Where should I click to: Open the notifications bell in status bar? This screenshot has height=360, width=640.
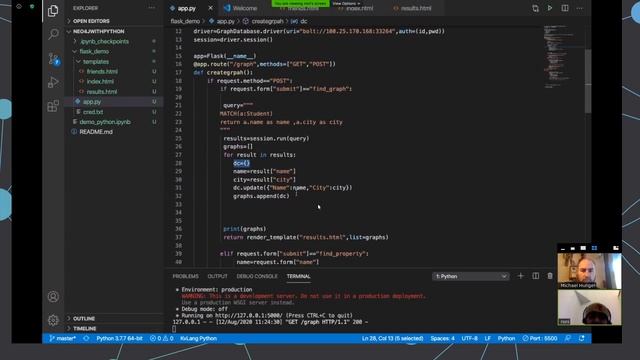tap(582, 338)
